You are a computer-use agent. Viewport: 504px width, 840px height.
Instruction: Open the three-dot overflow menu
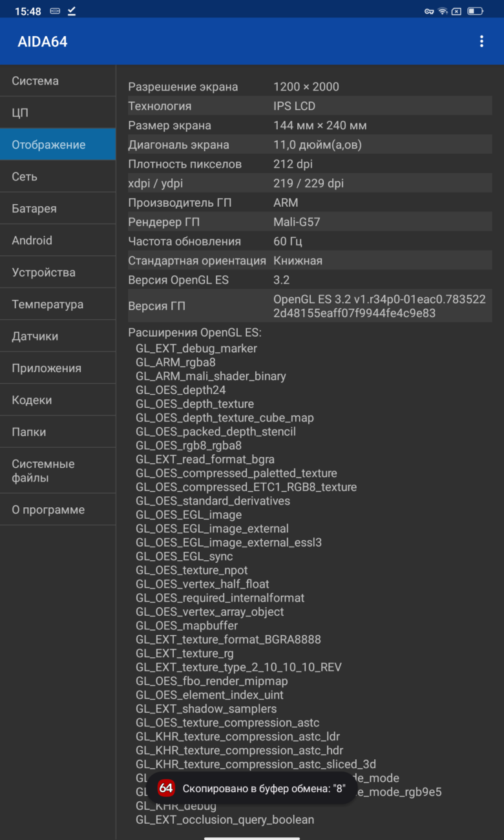pyautogui.click(x=481, y=41)
